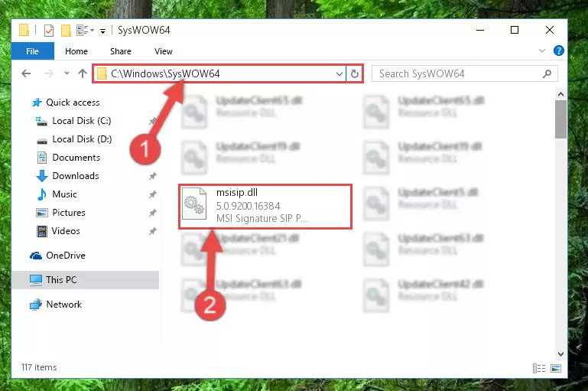Open the blue Help icon

[x=558, y=51]
